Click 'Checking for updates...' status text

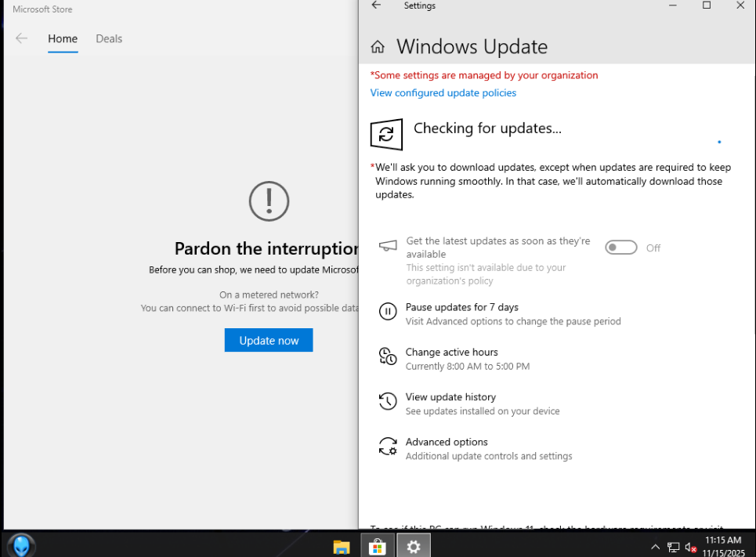tap(487, 128)
